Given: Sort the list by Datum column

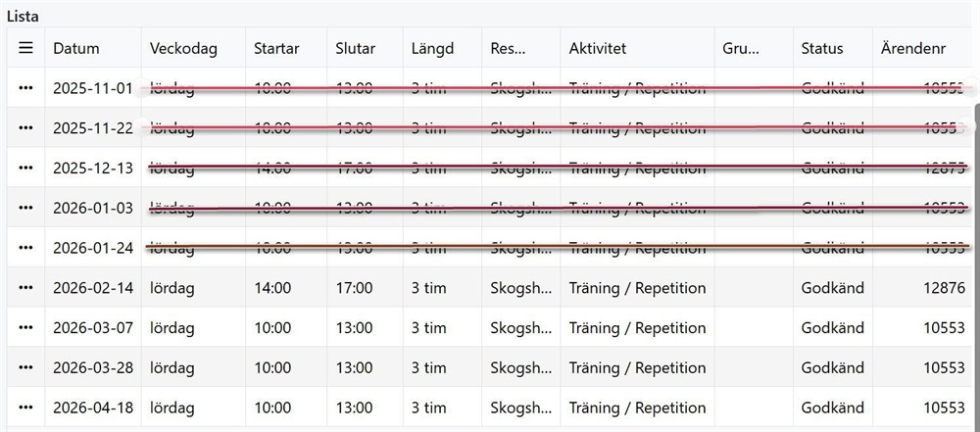Looking at the screenshot, I should point(76,48).
